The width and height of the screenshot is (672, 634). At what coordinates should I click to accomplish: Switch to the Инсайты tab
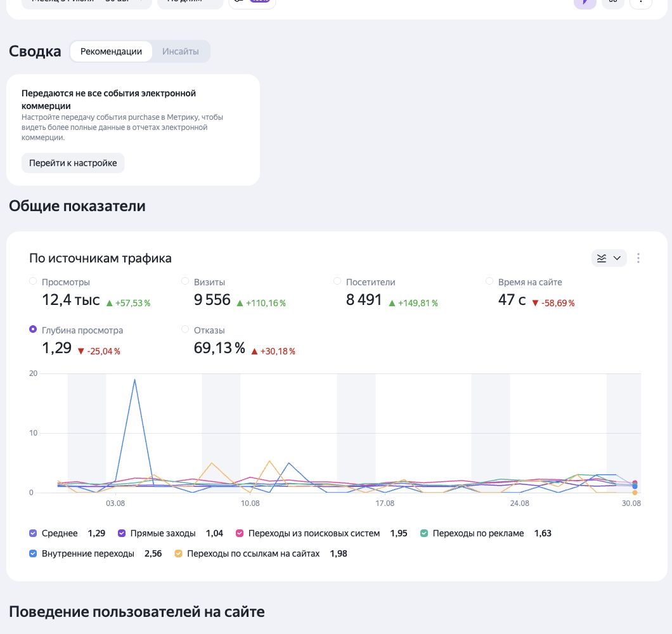click(x=181, y=51)
